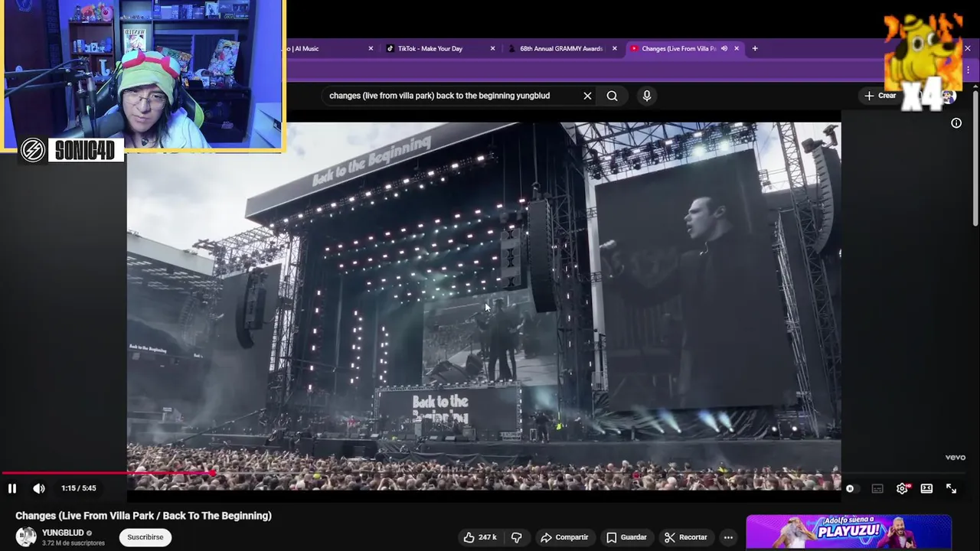Close the GRAMMY Awards tab
Screen dimensions: 980x551
click(x=614, y=48)
